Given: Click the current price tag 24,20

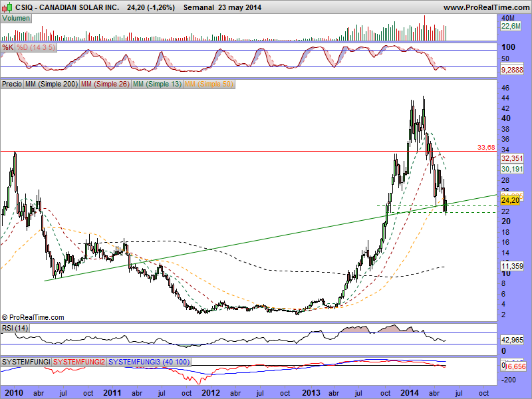Looking at the screenshot, I should tap(510, 200).
